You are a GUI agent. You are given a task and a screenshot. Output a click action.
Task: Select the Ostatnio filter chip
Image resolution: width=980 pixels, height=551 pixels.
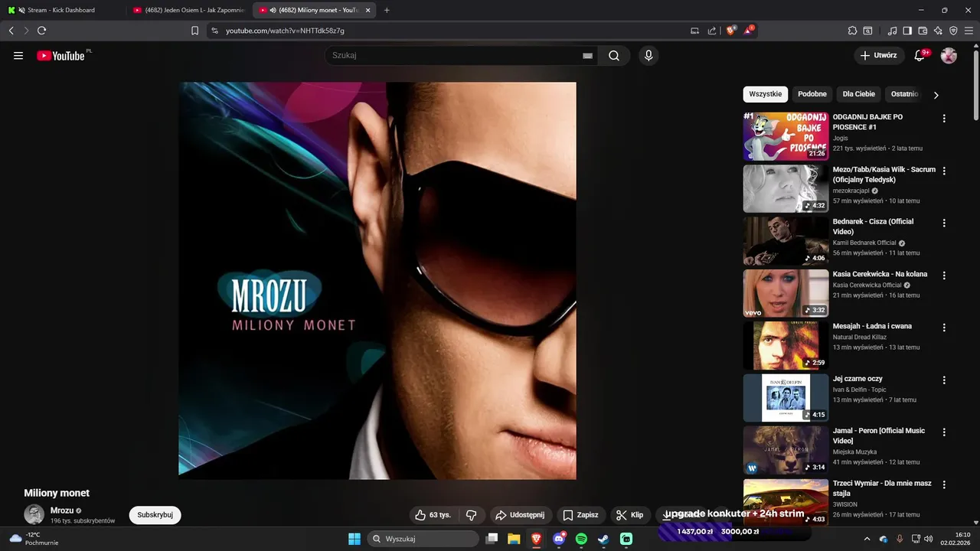(x=904, y=94)
